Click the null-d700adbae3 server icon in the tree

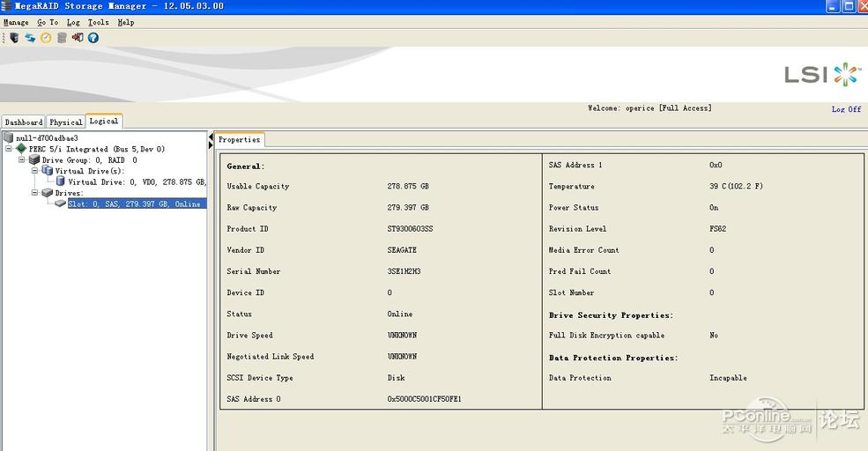pos(8,137)
